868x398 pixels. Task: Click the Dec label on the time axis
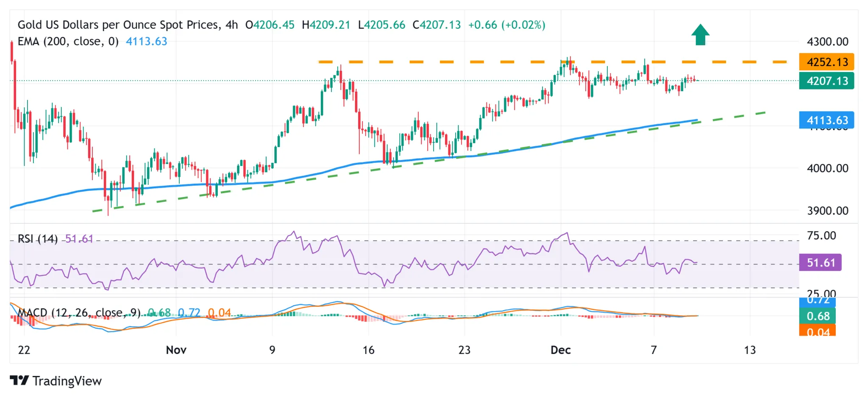click(x=562, y=350)
